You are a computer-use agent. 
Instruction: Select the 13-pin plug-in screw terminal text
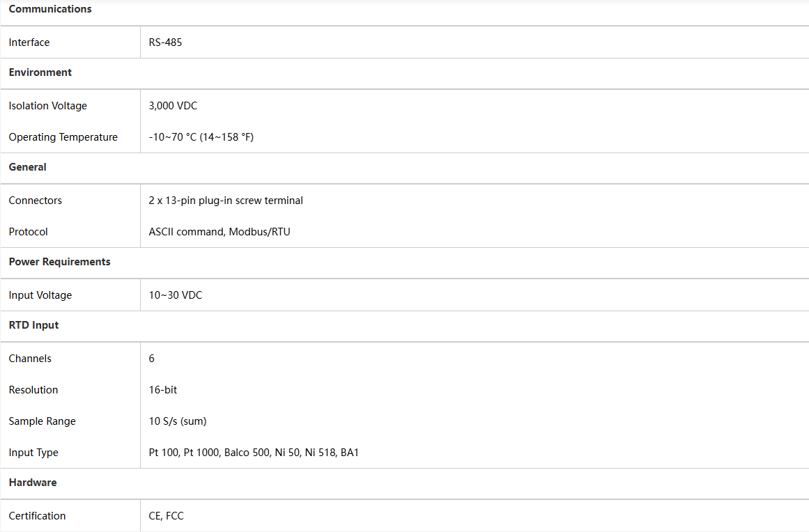pyautogui.click(x=226, y=201)
